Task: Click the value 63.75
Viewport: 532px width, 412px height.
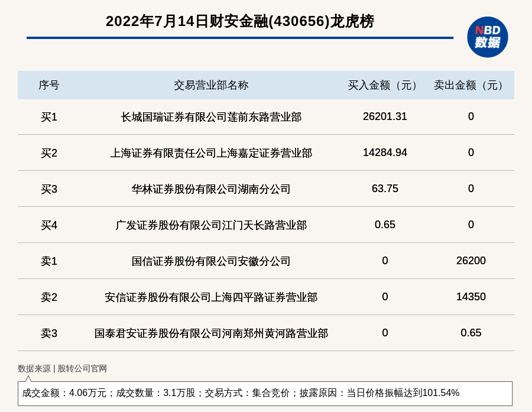Action: [x=385, y=189]
